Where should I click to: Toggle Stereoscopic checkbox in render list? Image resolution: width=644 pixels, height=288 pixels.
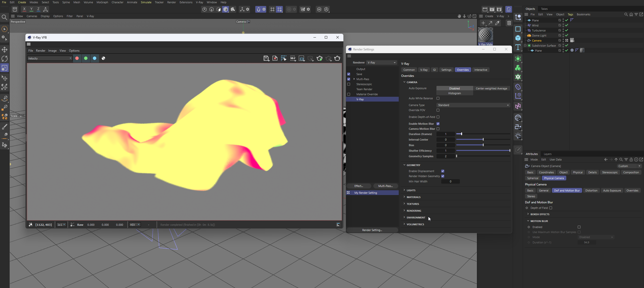click(349, 84)
